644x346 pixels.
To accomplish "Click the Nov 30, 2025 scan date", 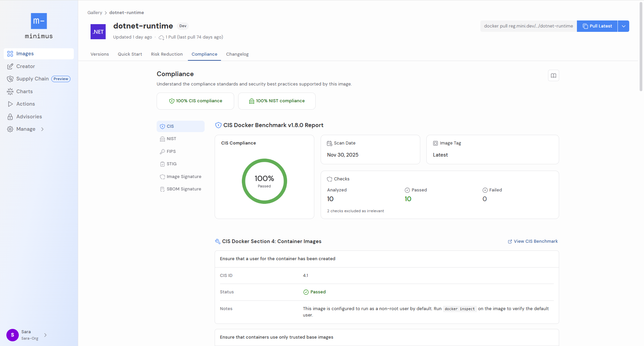I will click(x=342, y=155).
